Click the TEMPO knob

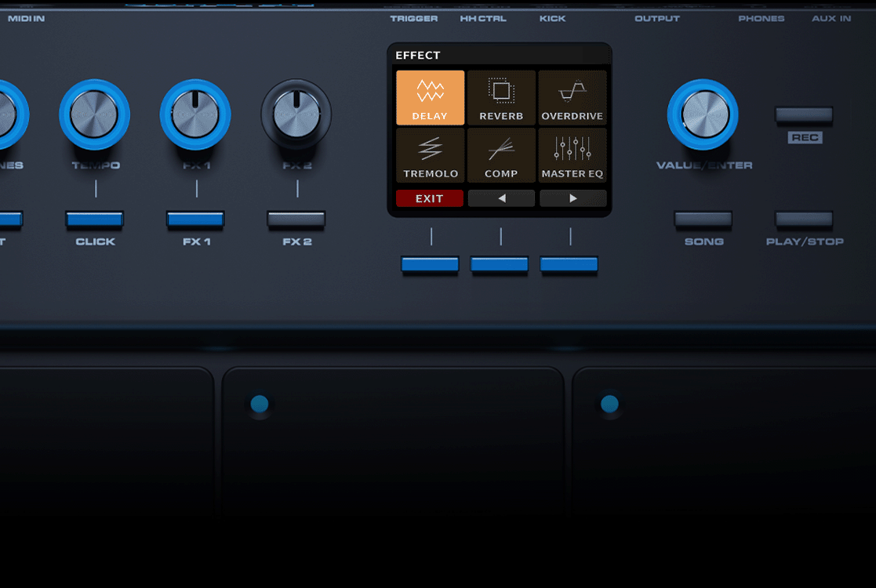[94, 114]
